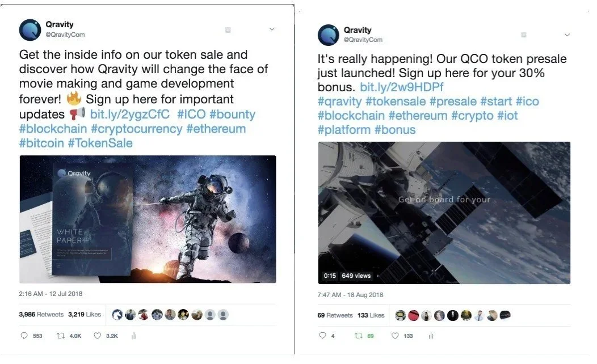Screen dimensions: 597x364
Task: Play the space station video
Action: tap(444, 213)
